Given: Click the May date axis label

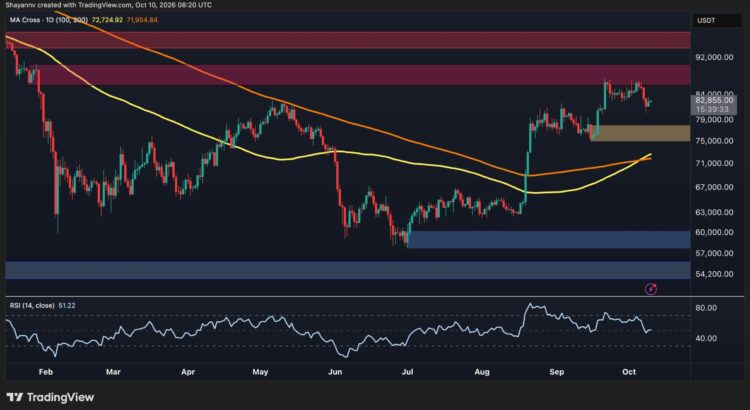Looking at the screenshot, I should tap(261, 372).
